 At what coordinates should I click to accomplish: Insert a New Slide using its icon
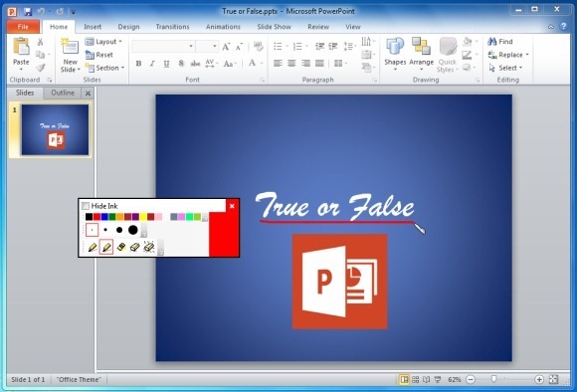pos(70,47)
